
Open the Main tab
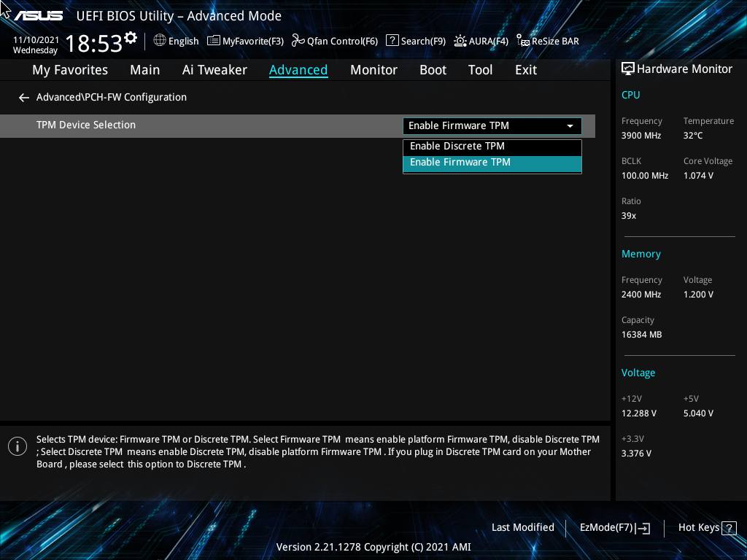145,70
